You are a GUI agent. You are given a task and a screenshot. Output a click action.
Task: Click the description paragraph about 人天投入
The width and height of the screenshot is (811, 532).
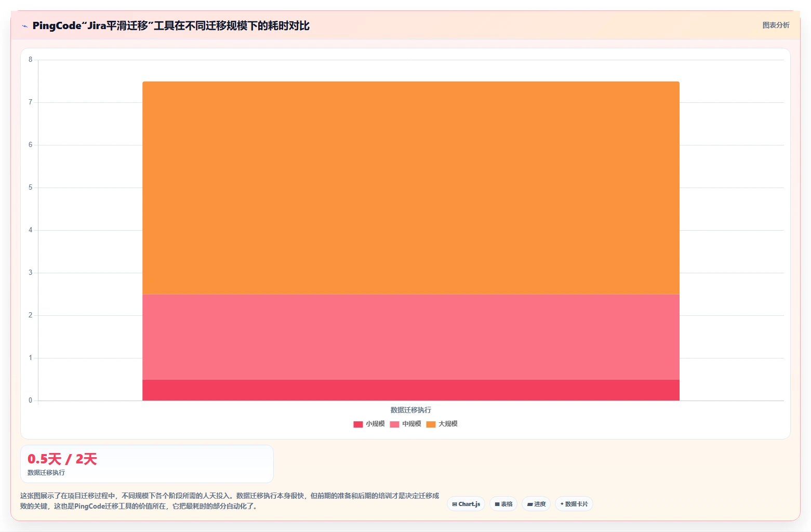click(230, 501)
